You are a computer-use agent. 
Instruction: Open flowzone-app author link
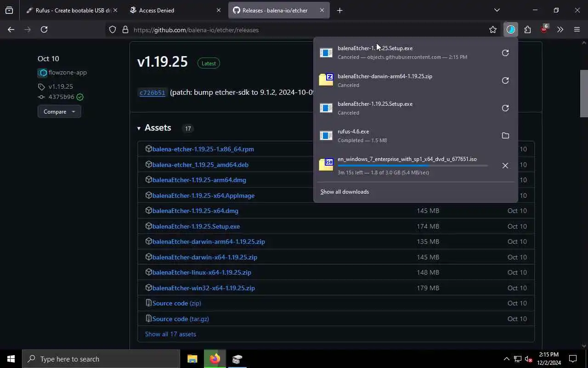(68, 72)
